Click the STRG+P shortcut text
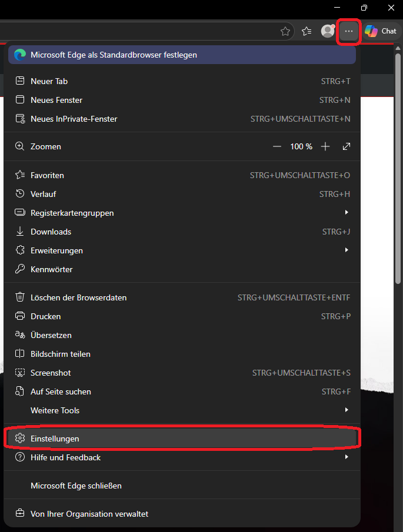The height and width of the screenshot is (532, 403). click(x=336, y=316)
